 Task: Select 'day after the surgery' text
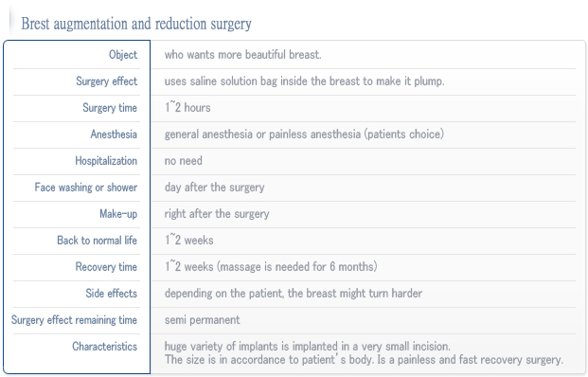click(x=215, y=188)
